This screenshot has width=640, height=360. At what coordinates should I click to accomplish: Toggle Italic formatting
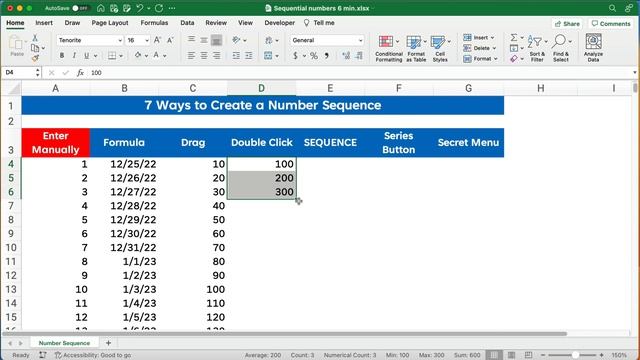[74, 56]
